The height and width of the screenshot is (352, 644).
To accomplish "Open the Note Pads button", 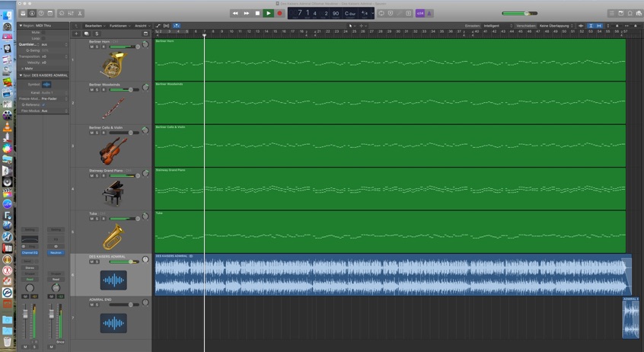I will (x=621, y=13).
